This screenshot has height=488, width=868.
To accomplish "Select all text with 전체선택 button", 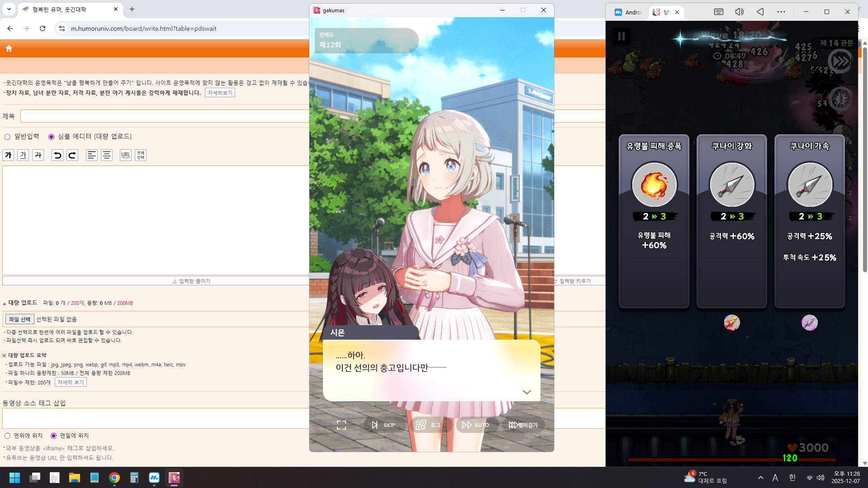I will pyautogui.click(x=141, y=155).
